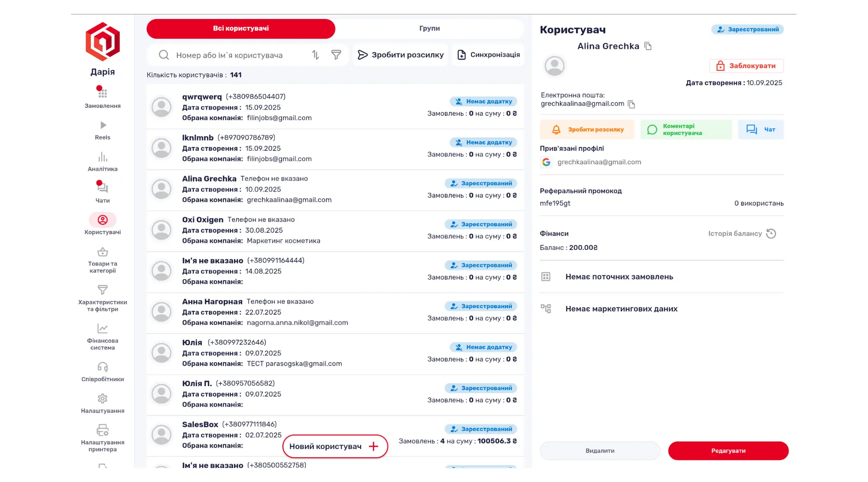
Task: Open the Замовлення section icon
Action: click(103, 94)
